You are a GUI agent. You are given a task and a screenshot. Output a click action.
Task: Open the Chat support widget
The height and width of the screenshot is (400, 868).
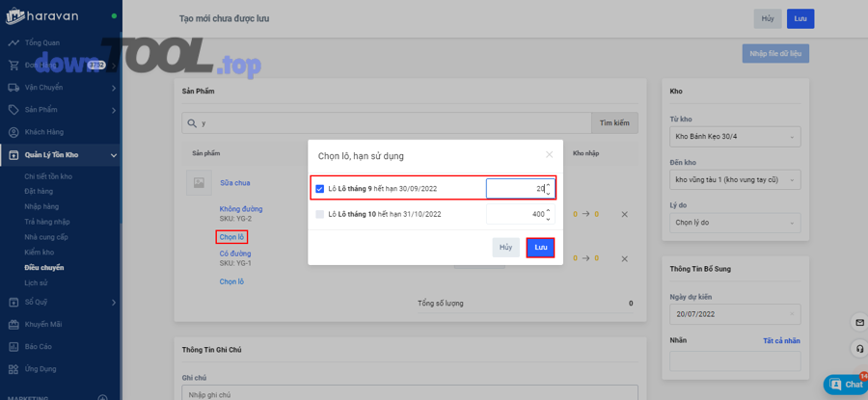tap(846, 384)
